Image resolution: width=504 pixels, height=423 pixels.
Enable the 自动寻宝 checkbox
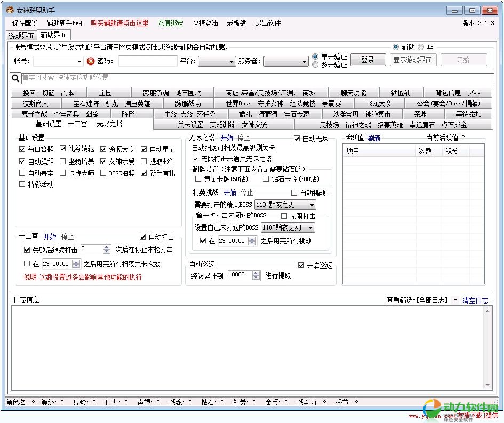tap(22, 173)
